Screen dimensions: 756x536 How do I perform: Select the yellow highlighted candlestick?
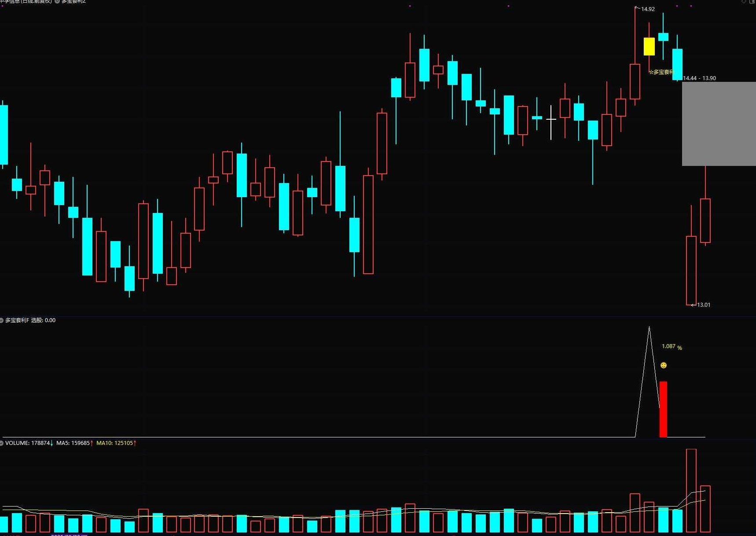point(649,47)
